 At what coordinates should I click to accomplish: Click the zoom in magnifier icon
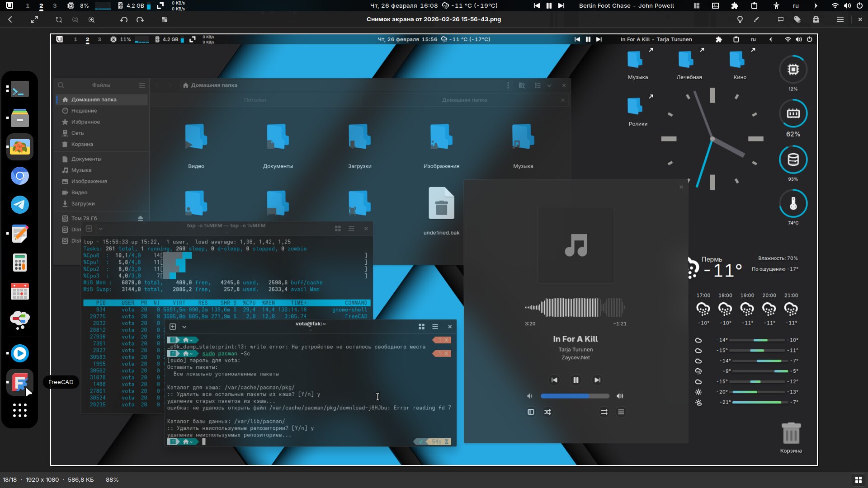tap(92, 19)
